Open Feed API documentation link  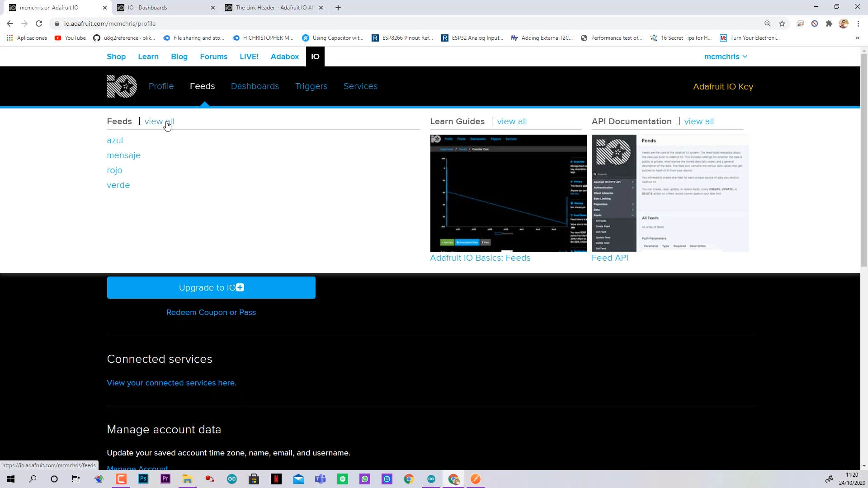click(x=610, y=258)
